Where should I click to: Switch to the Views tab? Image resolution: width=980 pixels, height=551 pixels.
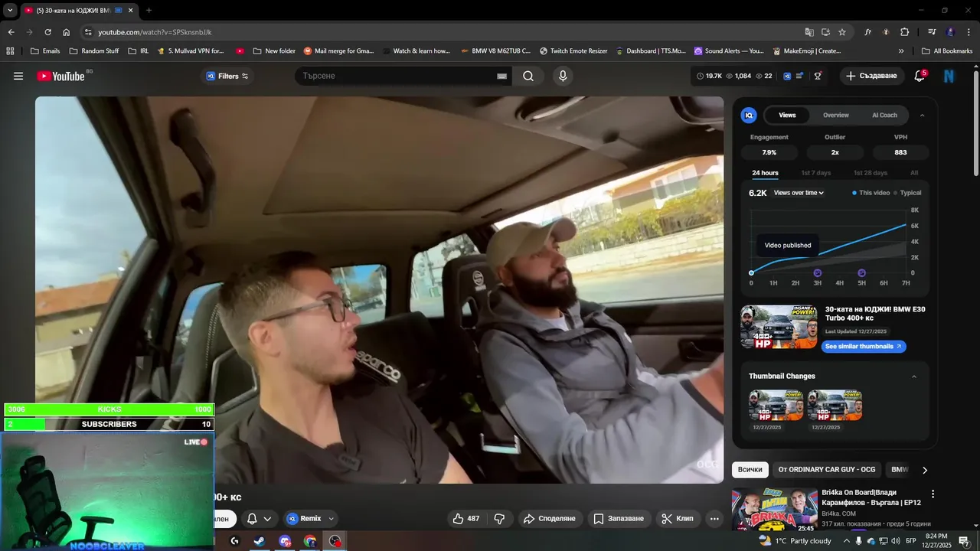click(x=787, y=115)
